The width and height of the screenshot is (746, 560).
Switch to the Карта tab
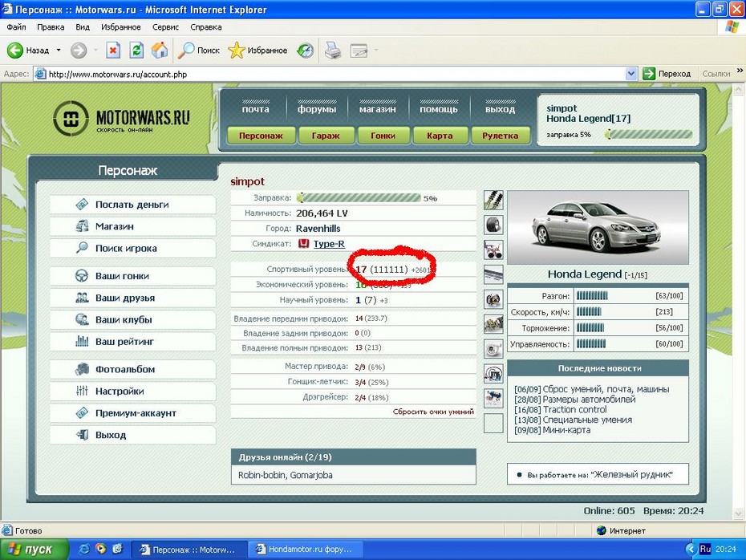(x=440, y=136)
